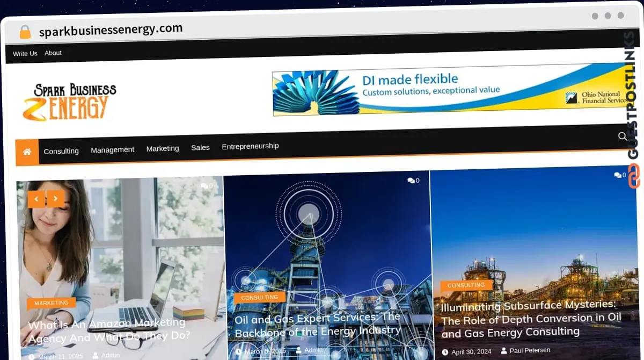Click Admin author on Oil and Gas post
Viewport: 644px width, 360px height.
pyautogui.click(x=313, y=350)
